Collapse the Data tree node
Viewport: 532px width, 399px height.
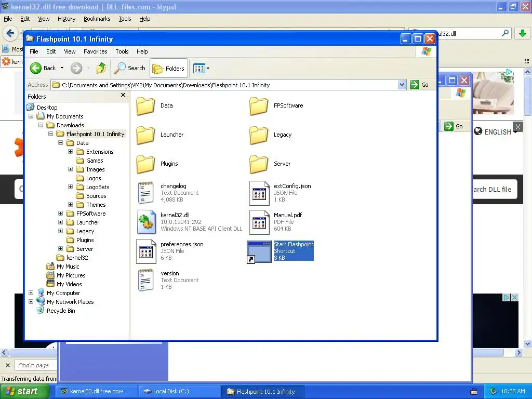pos(60,142)
